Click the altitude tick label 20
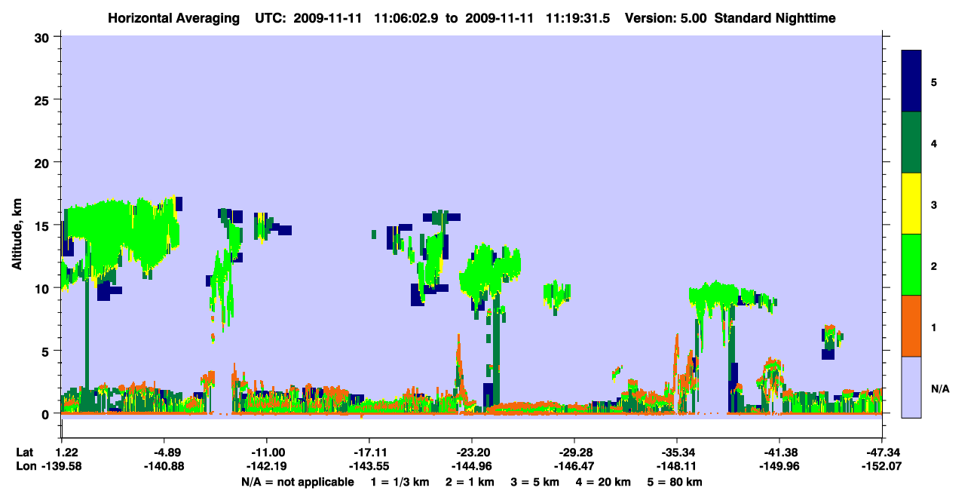Image resolution: width=980 pixels, height=503 pixels. tap(44, 163)
